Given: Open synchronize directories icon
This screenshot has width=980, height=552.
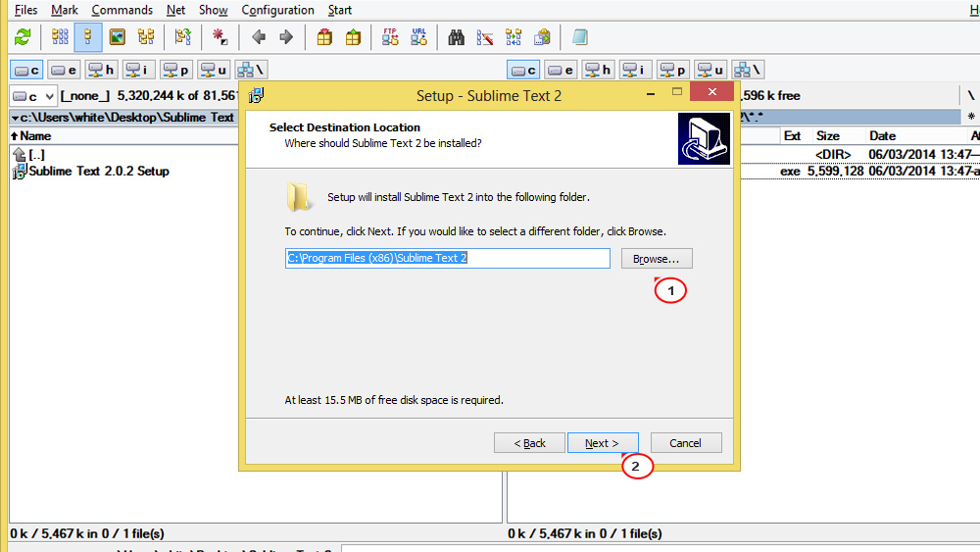Looking at the screenshot, I should 514,37.
